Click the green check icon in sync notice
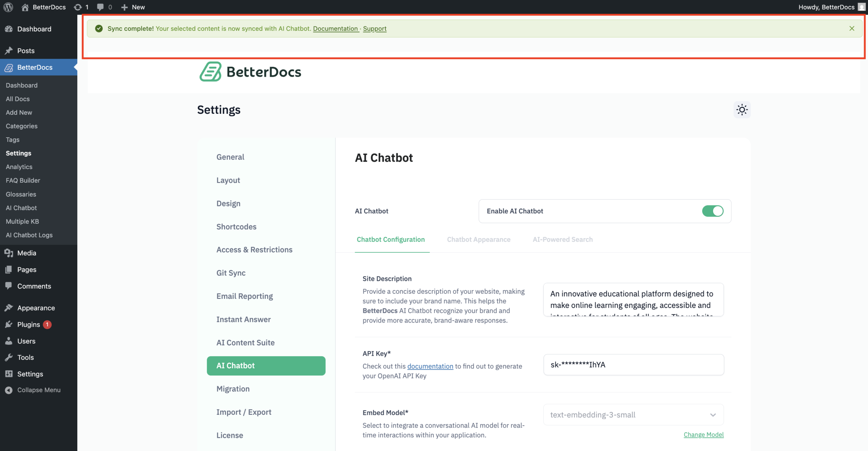 click(99, 28)
